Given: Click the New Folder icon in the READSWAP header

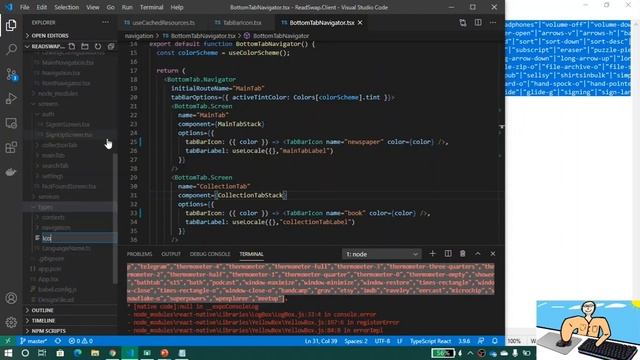Looking at the screenshot, I should coord(85,46).
